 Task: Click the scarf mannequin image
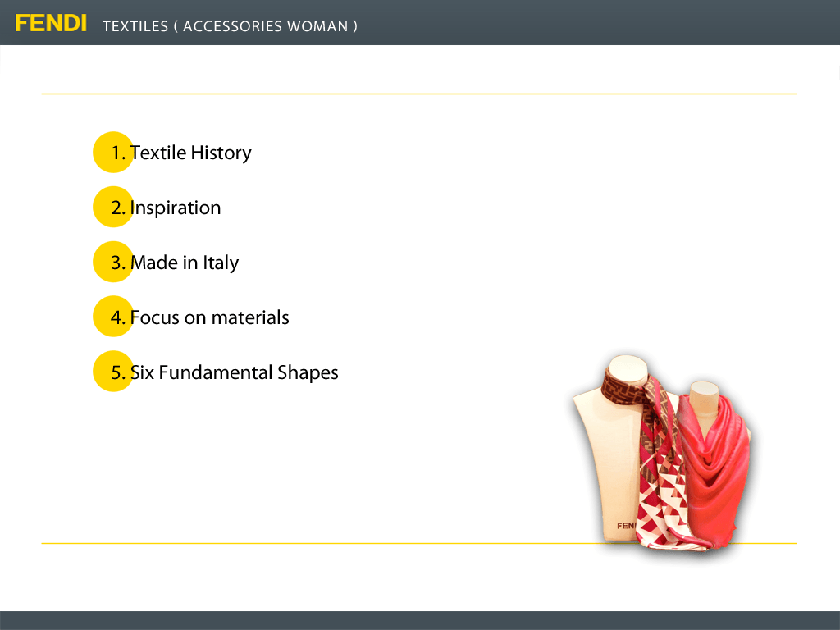[x=663, y=453]
